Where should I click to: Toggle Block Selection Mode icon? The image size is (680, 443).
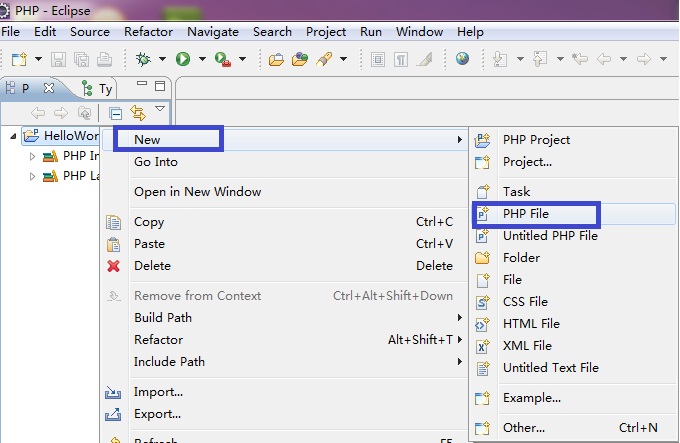[378, 59]
